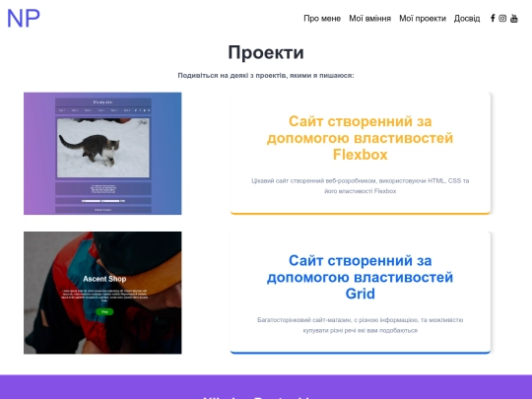The image size is (532, 399).
Task: Select the Grid shop description text
Action: click(x=360, y=325)
